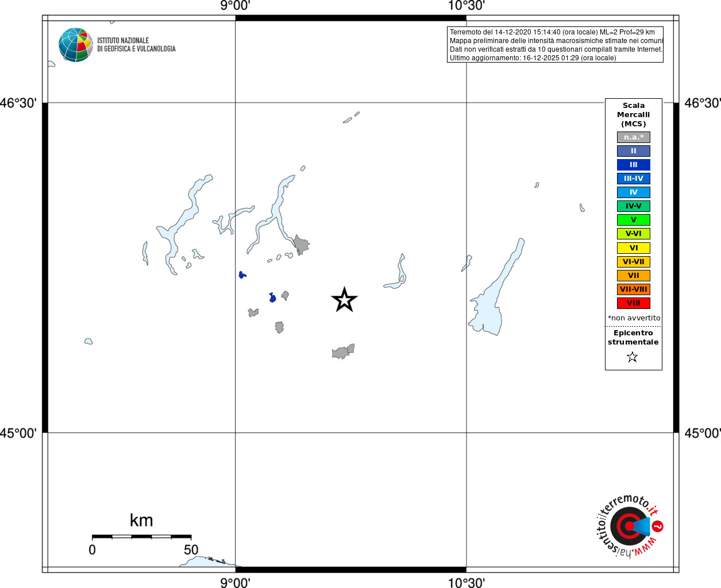Click the left 45°00' latitude label
The width and height of the screenshot is (721, 588).
point(18,433)
